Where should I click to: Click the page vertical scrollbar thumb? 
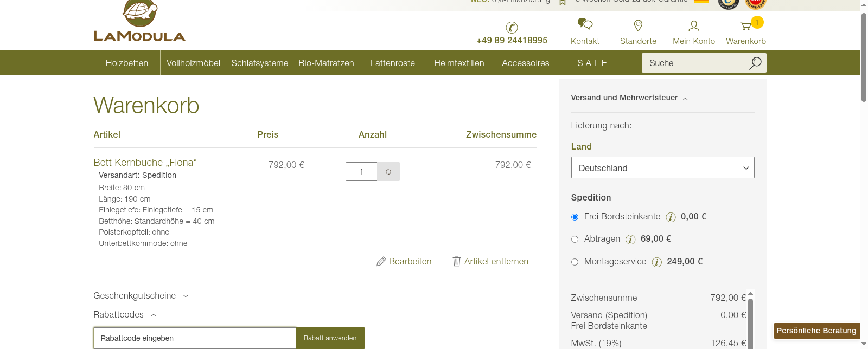[x=864, y=57]
